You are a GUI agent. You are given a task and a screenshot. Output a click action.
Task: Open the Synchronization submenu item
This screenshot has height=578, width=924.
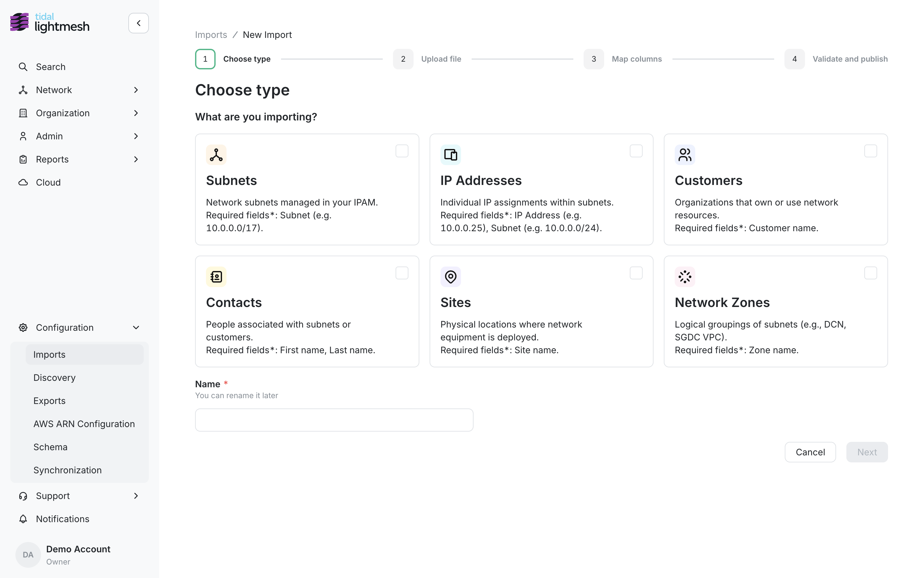tap(84, 470)
